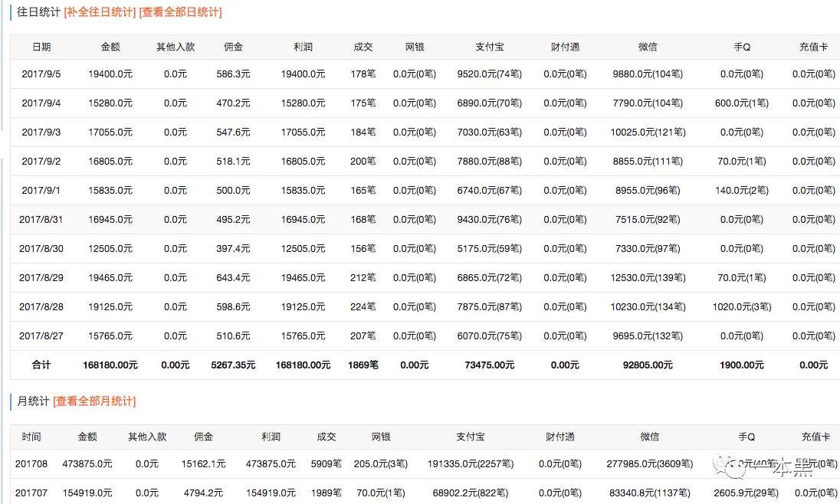This screenshot has width=840, height=504.
Task: Click the total WeChat 92805.00元
Action: point(648,365)
